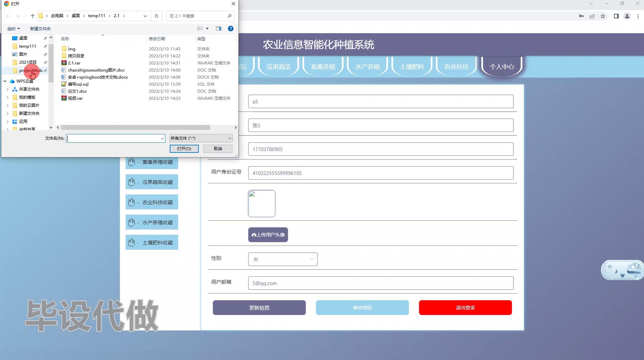The width and height of the screenshot is (644, 360).
Task: Select temp111 in the quick access pane
Action: tap(28, 46)
